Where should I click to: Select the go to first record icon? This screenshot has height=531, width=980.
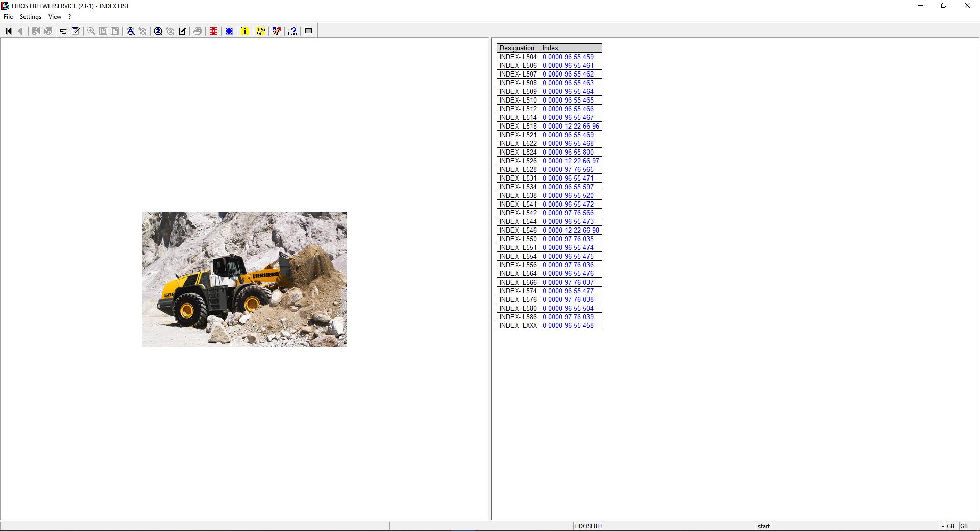(x=8, y=31)
